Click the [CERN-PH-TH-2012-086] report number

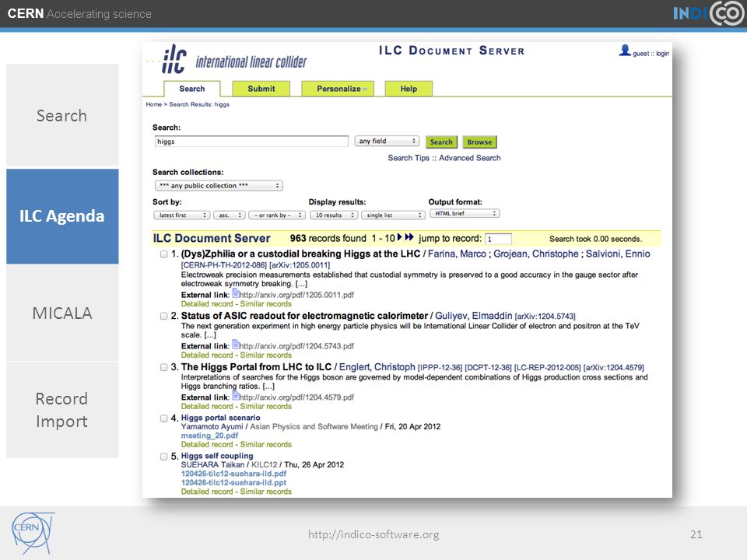coord(224,264)
